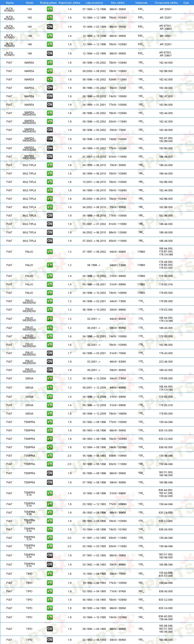The width and height of the screenshot is (194, 644).
Task: Click engine code 223 A6.000
Action: [x=166, y=362]
